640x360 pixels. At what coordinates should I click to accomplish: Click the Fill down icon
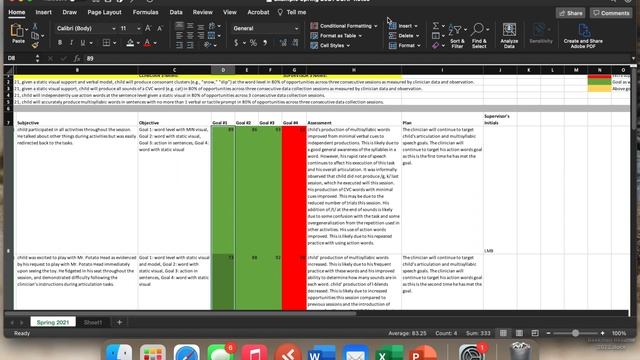click(436, 36)
